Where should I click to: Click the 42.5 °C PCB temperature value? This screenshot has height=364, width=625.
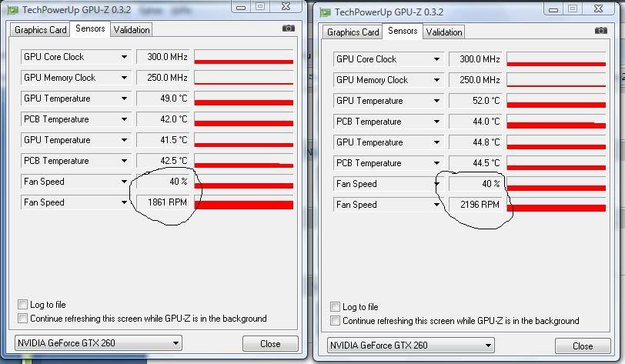tap(163, 161)
